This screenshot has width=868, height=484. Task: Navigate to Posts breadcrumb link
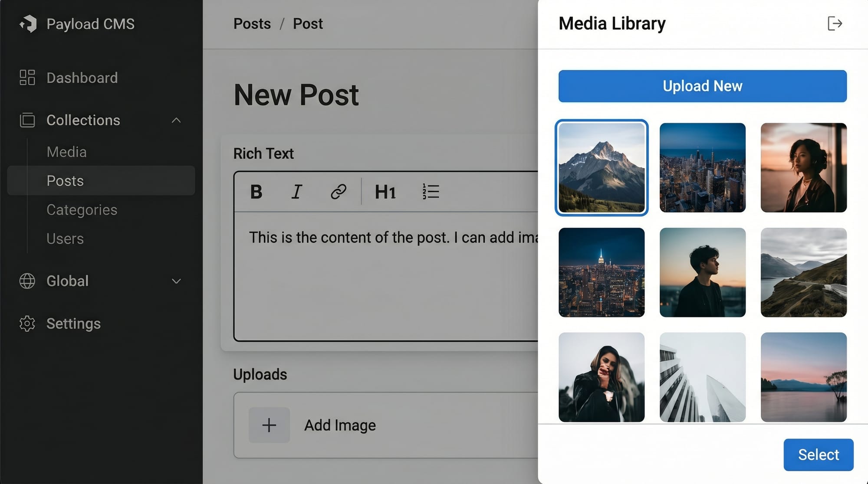point(252,23)
